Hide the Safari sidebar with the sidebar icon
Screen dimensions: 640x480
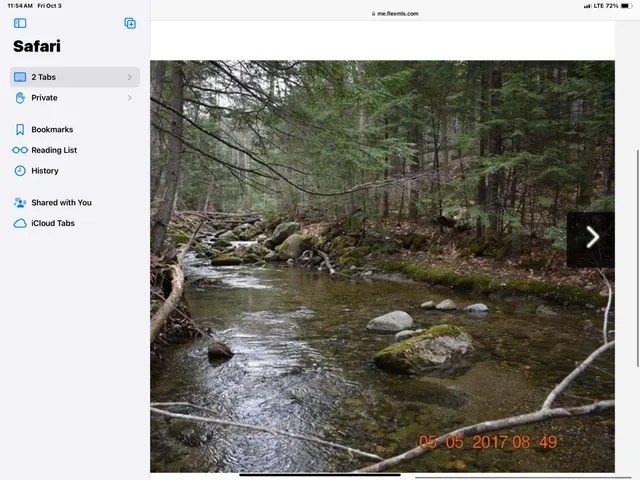click(20, 23)
